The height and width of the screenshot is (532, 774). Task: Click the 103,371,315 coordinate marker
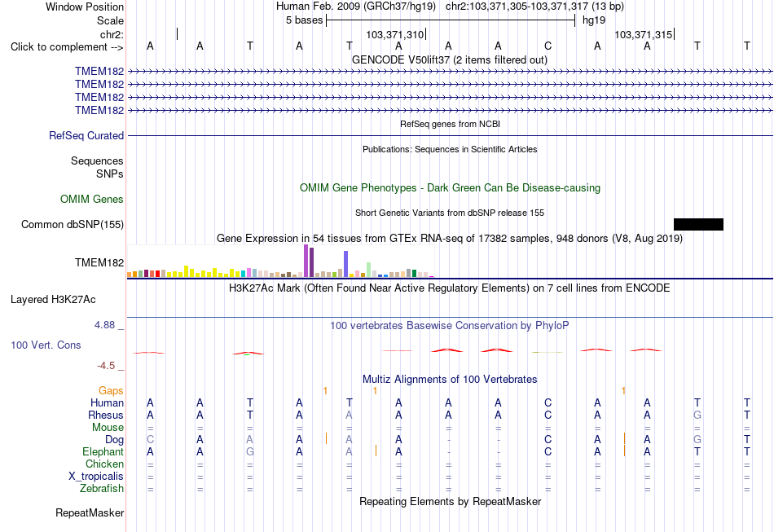644,34
